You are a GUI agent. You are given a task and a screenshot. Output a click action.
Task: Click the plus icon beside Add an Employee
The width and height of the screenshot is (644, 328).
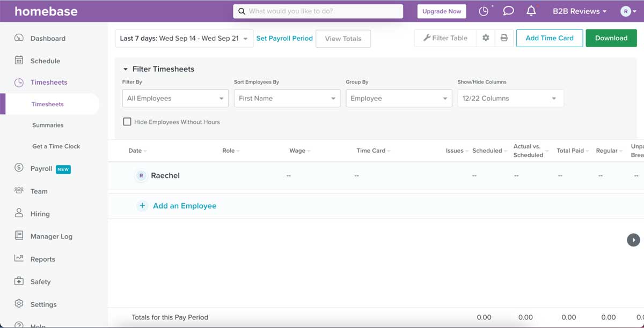click(142, 206)
